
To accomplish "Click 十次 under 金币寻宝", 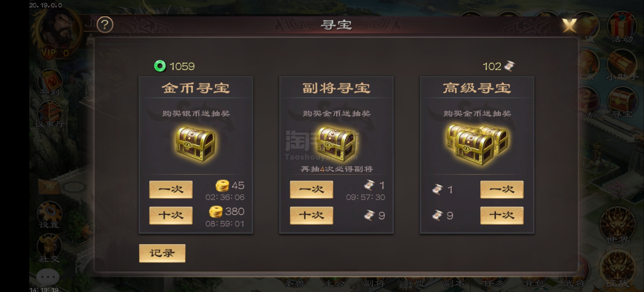I will click(171, 215).
